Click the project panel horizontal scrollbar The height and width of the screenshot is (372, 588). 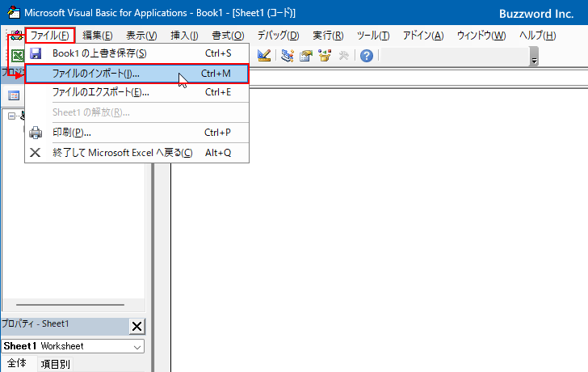click(x=70, y=305)
